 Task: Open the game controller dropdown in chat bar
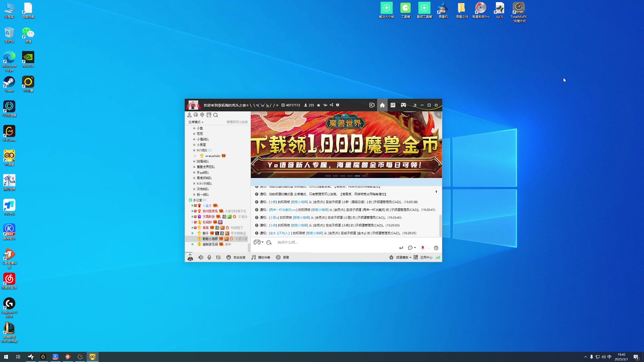pyautogui.click(x=259, y=242)
